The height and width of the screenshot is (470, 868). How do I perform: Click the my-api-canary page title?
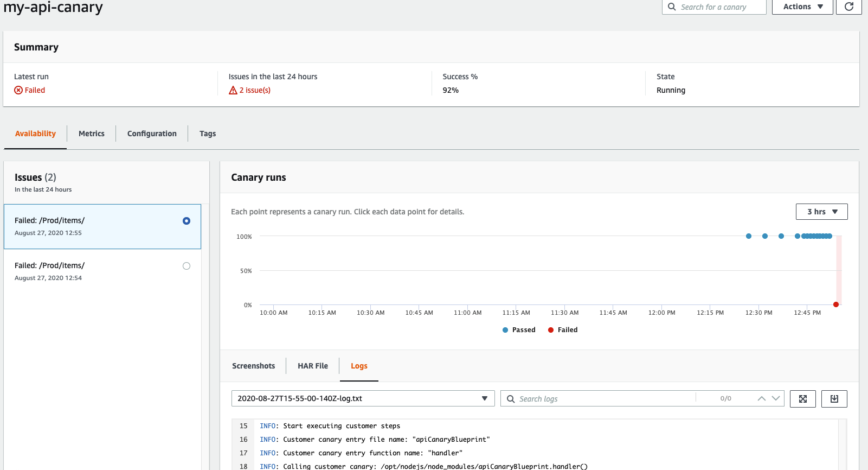(x=53, y=7)
